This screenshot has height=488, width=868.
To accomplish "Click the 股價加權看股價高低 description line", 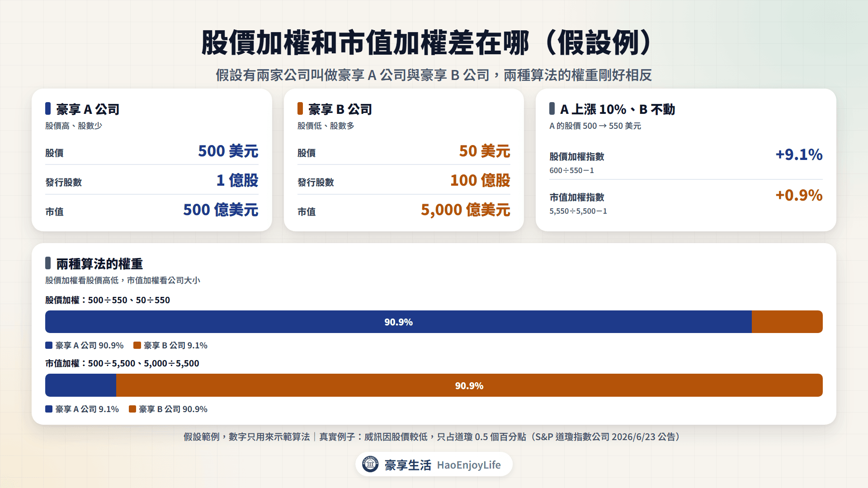I will (123, 280).
